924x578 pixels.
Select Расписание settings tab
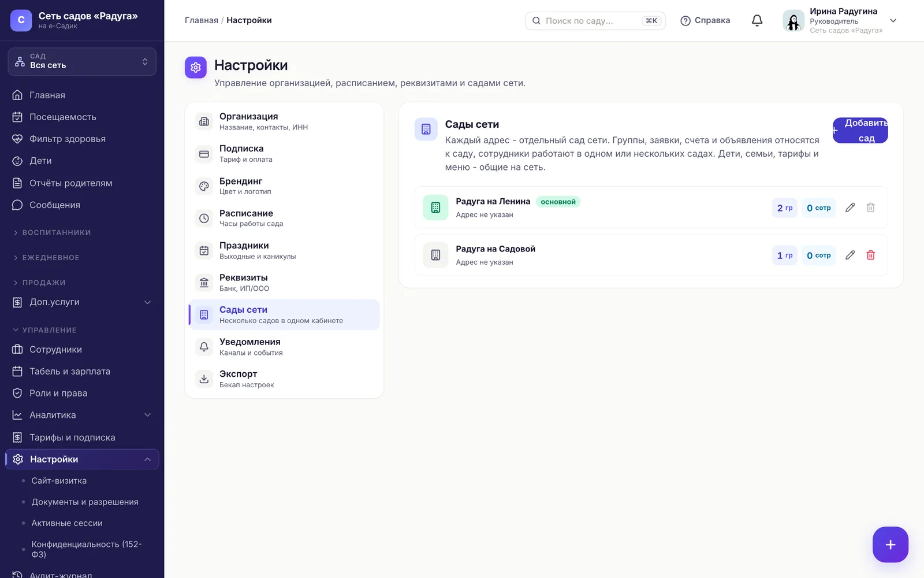pos(284,218)
